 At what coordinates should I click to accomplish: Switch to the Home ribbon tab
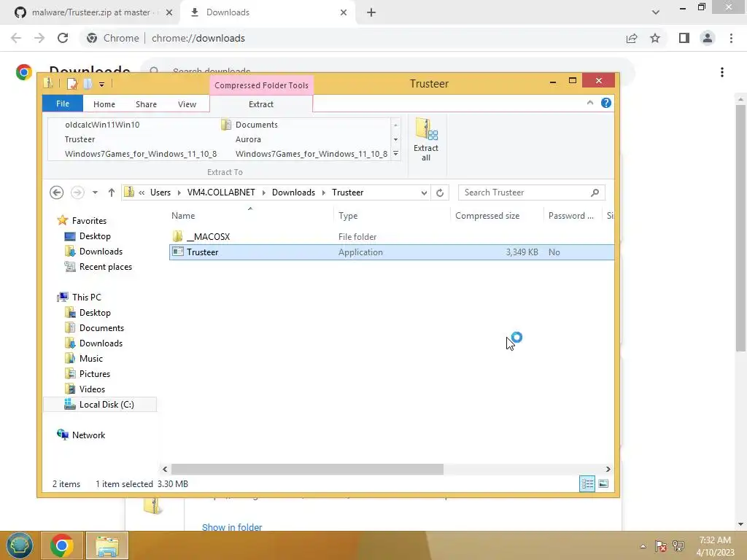tap(104, 104)
